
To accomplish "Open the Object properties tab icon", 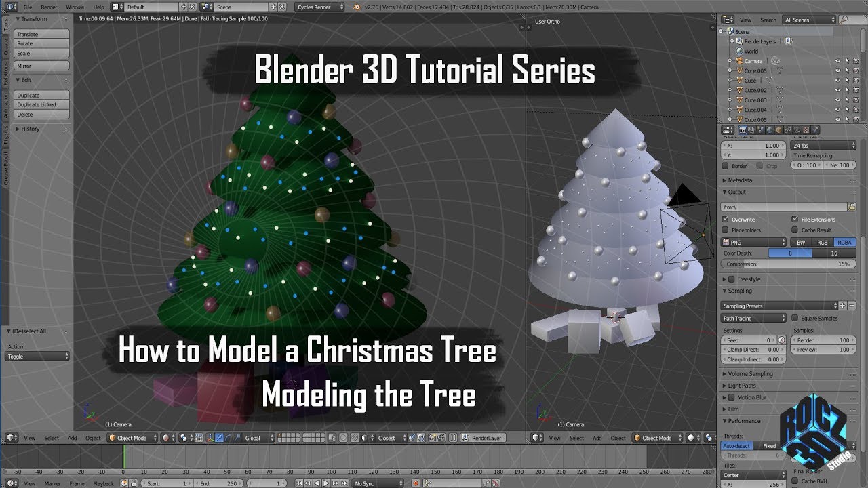I will click(779, 129).
